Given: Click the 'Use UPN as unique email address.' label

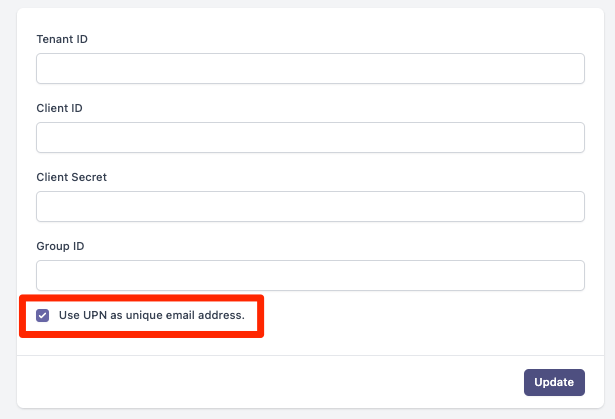Looking at the screenshot, I should pyautogui.click(x=152, y=315).
